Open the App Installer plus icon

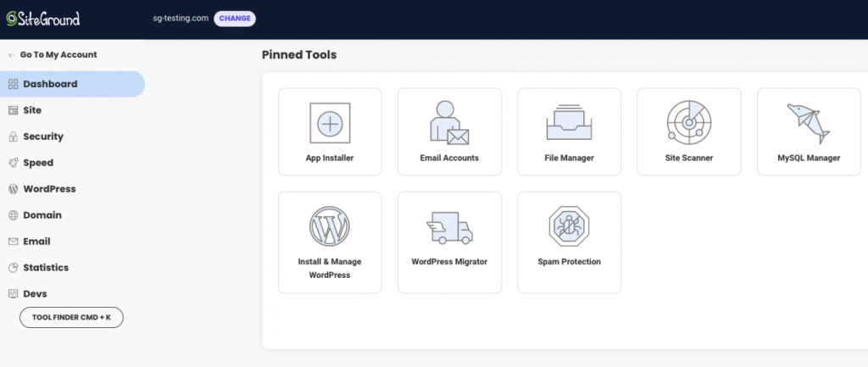330,123
